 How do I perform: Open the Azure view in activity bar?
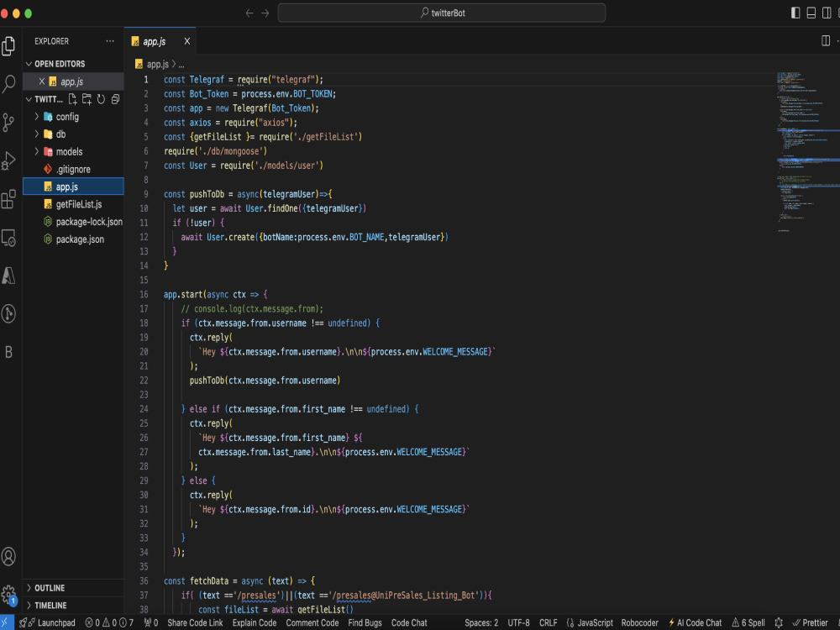[x=8, y=276]
